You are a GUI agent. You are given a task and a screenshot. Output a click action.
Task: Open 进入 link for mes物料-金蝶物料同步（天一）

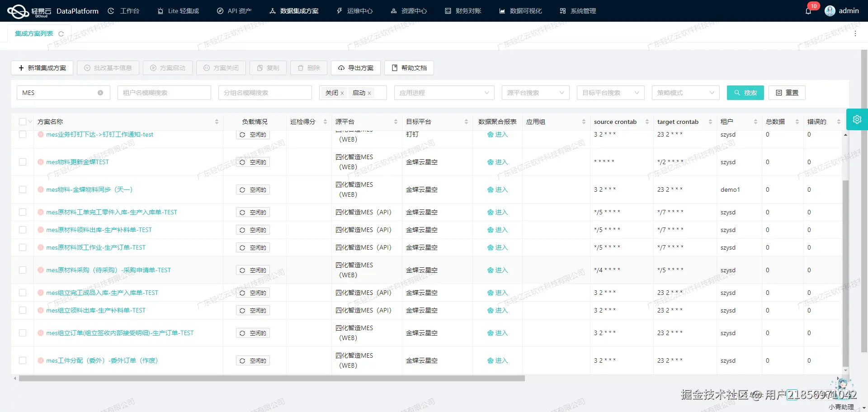coord(497,189)
